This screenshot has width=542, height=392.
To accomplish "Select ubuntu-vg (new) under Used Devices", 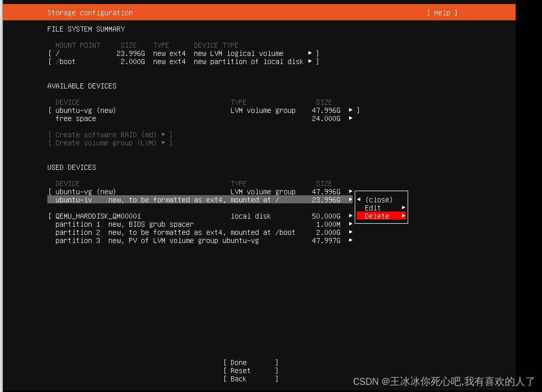I will tap(201, 191).
